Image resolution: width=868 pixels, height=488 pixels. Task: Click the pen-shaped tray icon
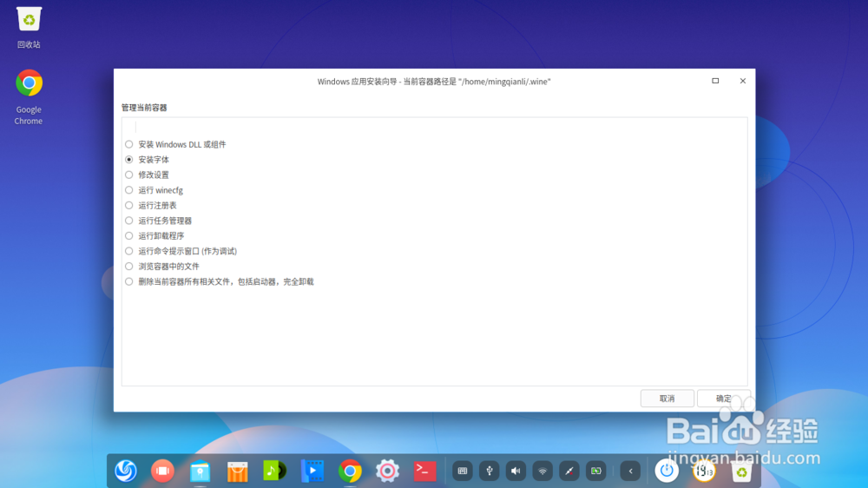click(569, 471)
